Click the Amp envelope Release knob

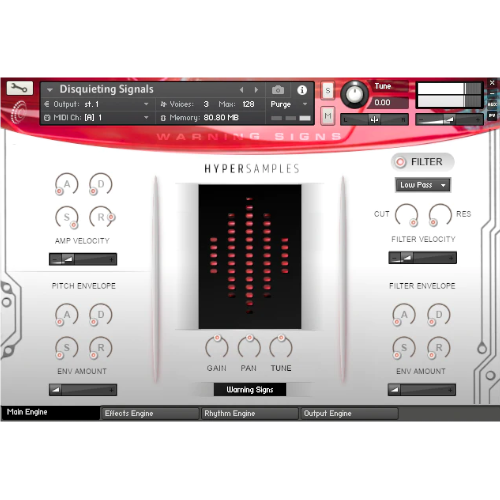click(x=101, y=217)
